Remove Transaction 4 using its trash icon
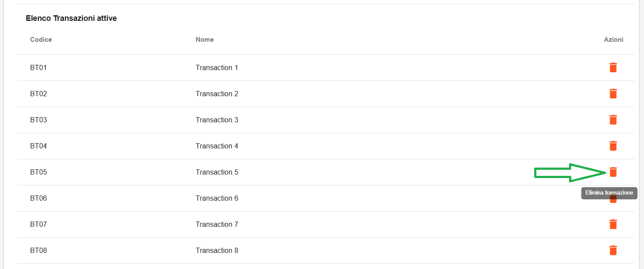 (613, 146)
